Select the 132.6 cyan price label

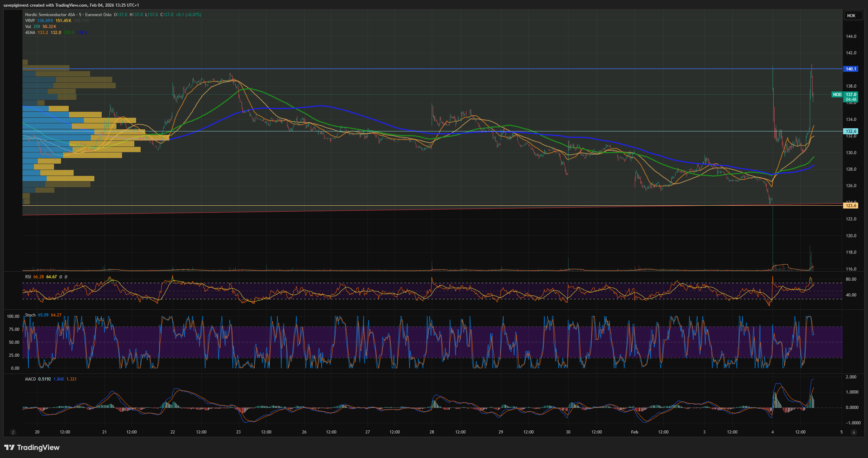point(850,131)
